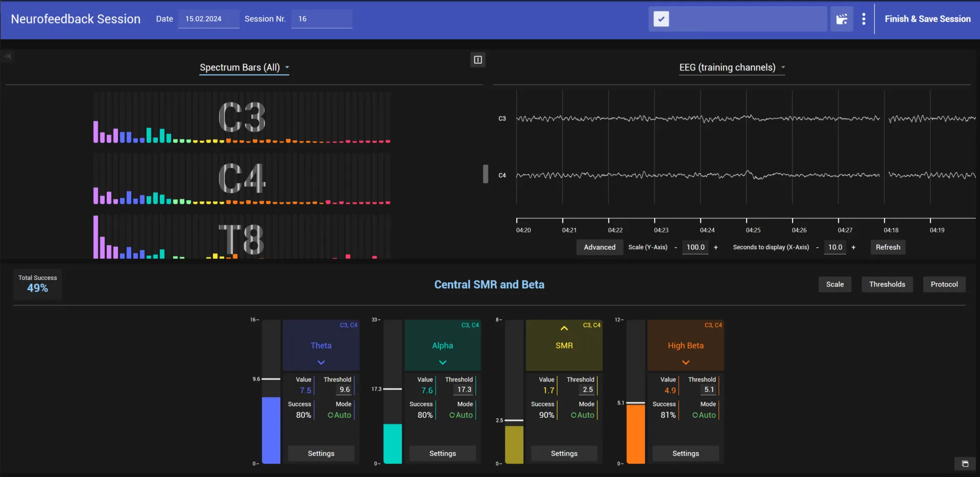Open SMR Settings
980x477 pixels.
click(564, 454)
